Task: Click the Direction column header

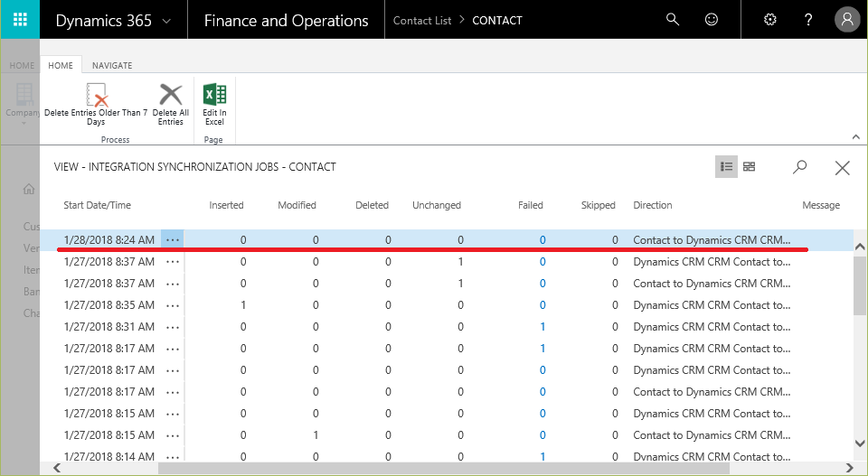Action: point(653,205)
